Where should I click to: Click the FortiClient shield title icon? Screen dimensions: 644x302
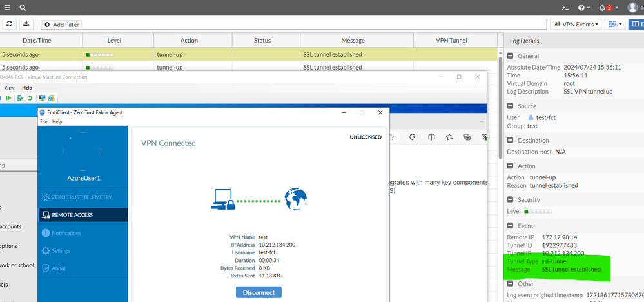43,112
